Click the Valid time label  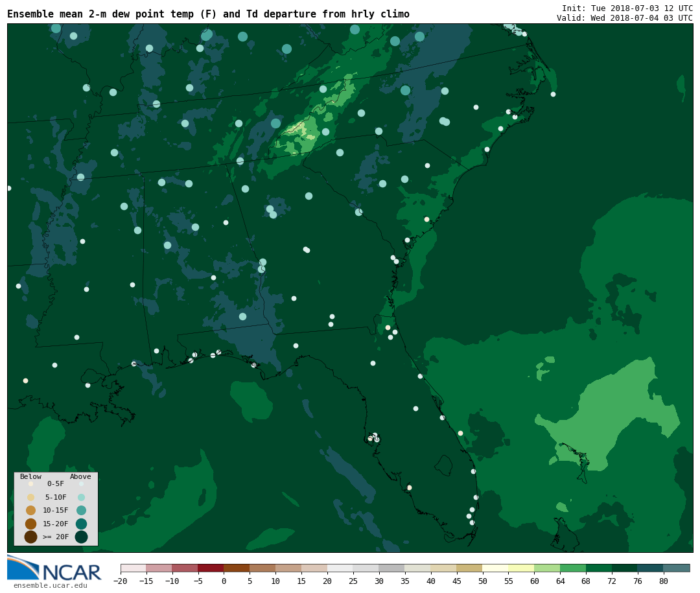click(x=624, y=18)
